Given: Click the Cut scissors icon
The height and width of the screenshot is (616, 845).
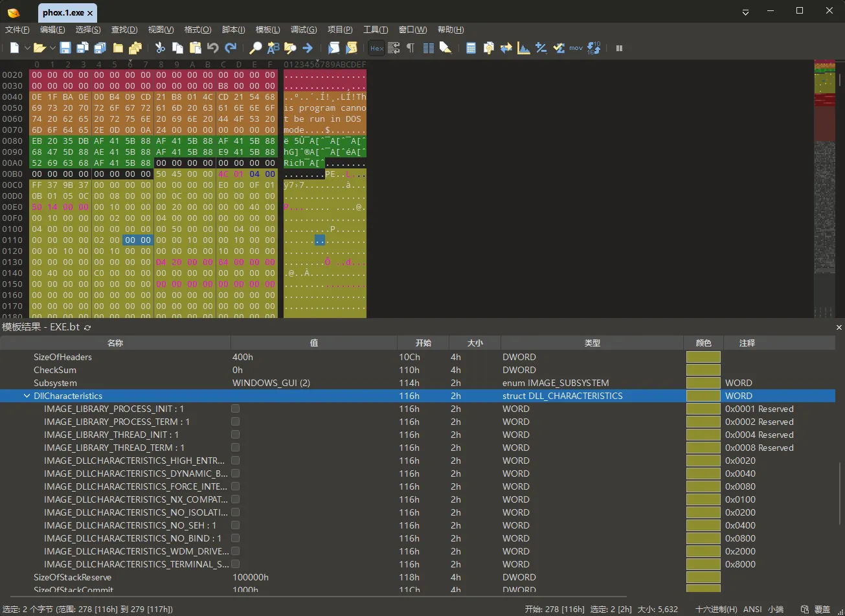Looking at the screenshot, I should (x=160, y=48).
